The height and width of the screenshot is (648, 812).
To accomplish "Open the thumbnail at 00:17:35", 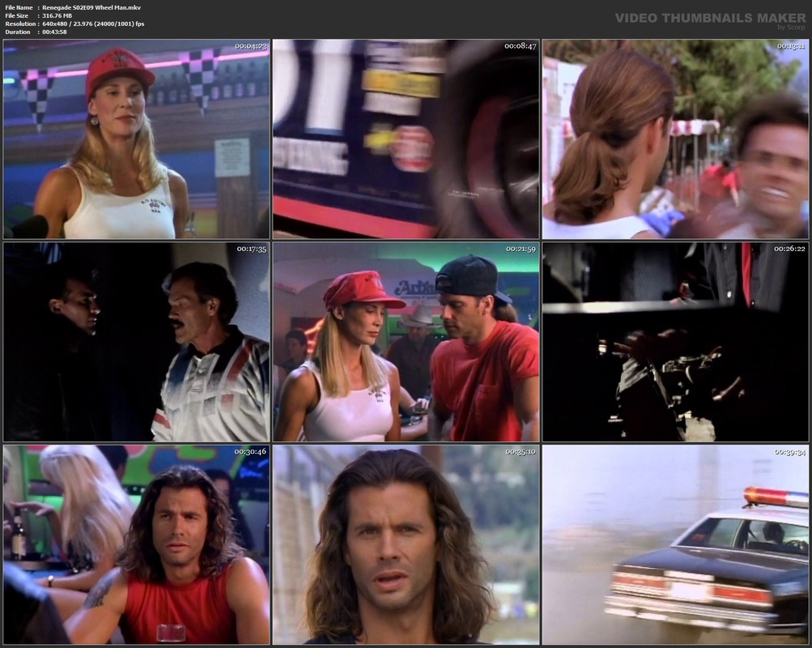I will (x=137, y=342).
